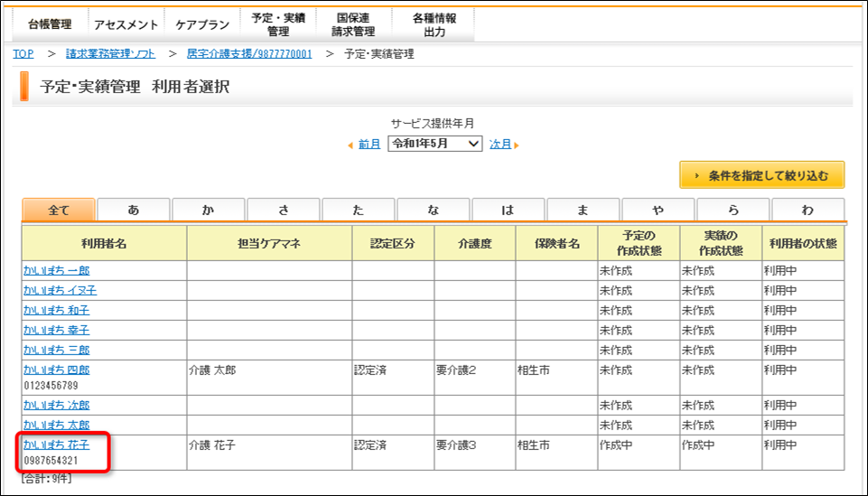Select the か kana tab
868x496 pixels.
(208, 210)
